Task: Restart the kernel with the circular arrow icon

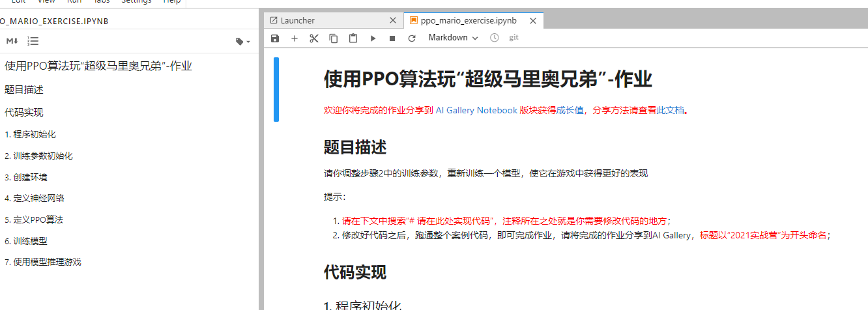Action: coord(412,38)
